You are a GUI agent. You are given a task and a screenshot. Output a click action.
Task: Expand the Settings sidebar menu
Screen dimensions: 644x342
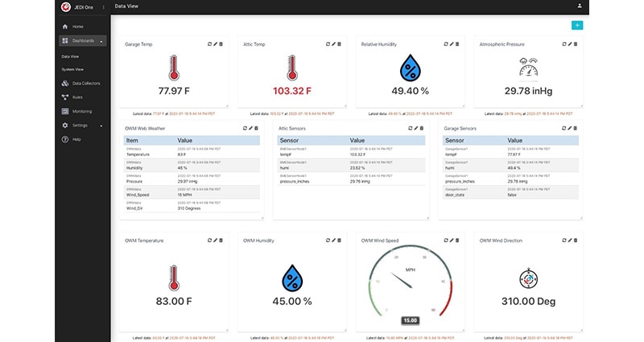click(x=101, y=126)
